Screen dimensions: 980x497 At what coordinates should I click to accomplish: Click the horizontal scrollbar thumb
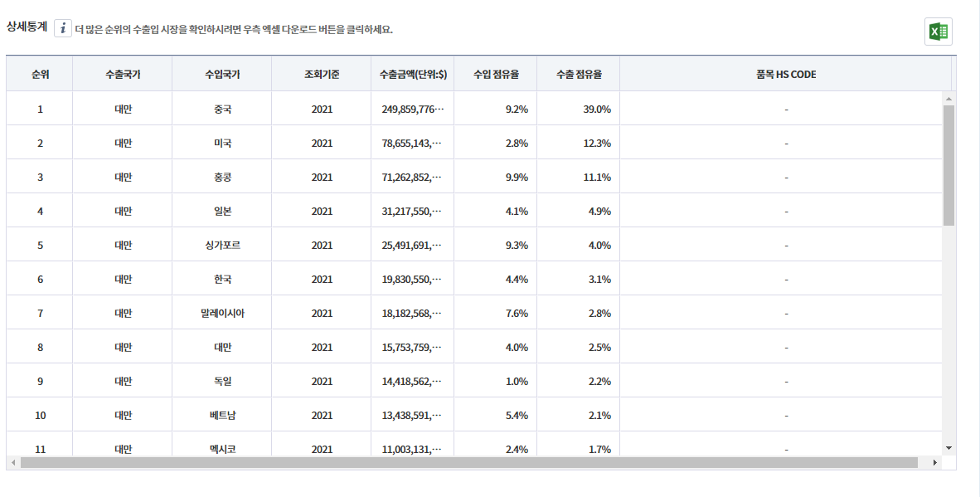(x=468, y=462)
